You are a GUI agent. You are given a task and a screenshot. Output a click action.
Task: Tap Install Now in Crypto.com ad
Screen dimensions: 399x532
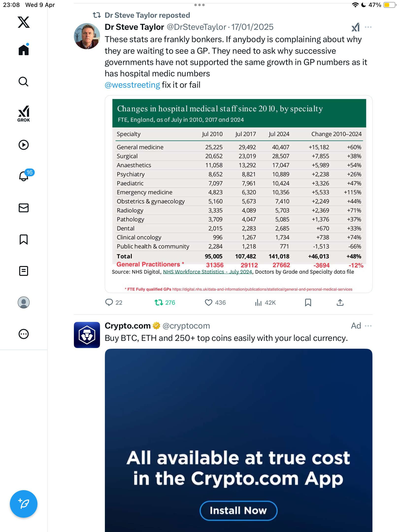point(238,511)
